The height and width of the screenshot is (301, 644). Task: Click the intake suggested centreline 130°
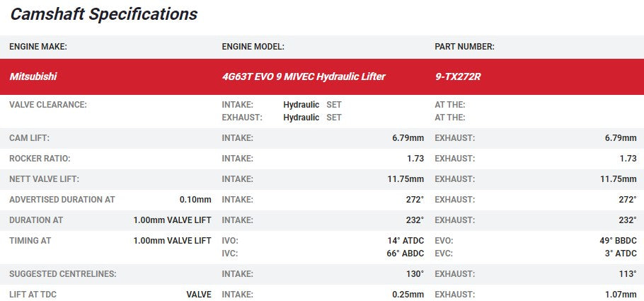click(413, 273)
